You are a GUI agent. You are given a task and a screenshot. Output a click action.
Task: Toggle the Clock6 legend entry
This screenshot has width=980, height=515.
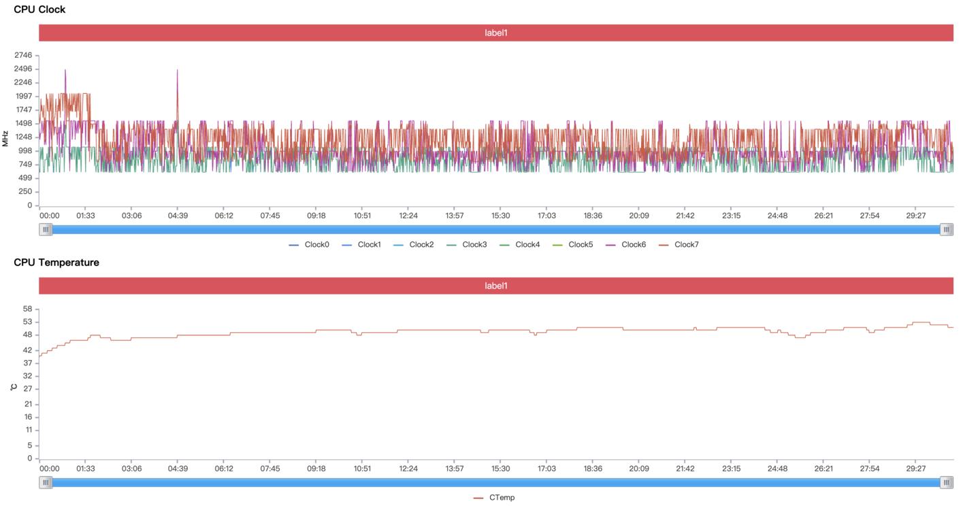[x=626, y=245]
